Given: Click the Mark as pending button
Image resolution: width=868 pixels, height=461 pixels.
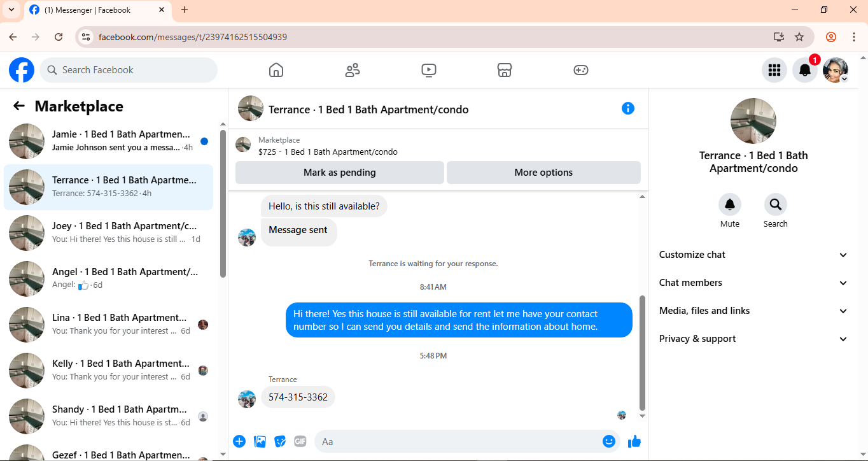Looking at the screenshot, I should point(340,173).
